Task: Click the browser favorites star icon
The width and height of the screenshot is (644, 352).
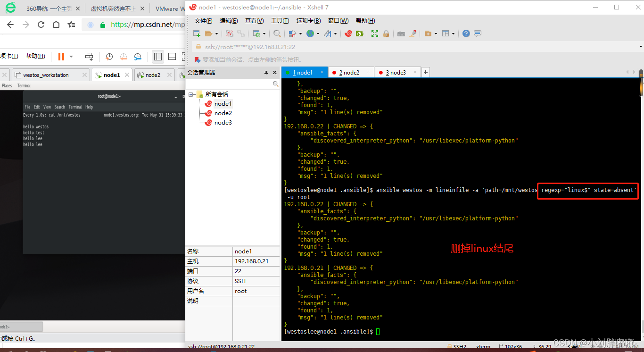Action: click(71, 25)
